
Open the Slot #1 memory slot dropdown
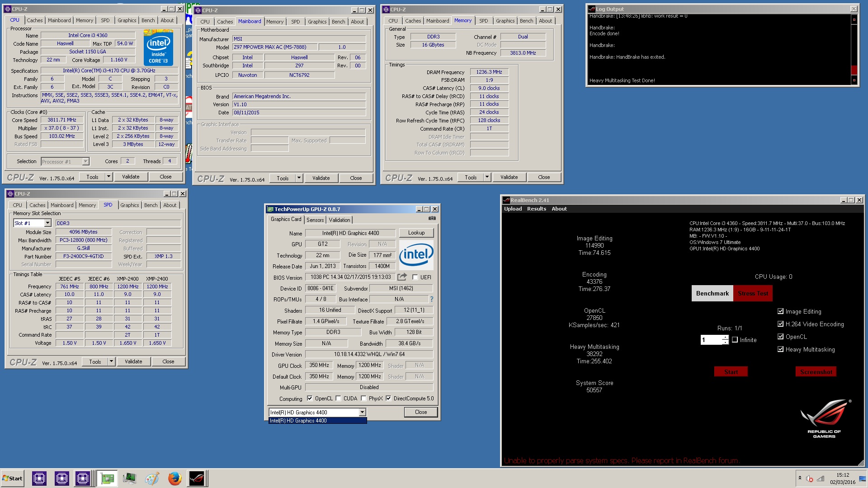47,223
